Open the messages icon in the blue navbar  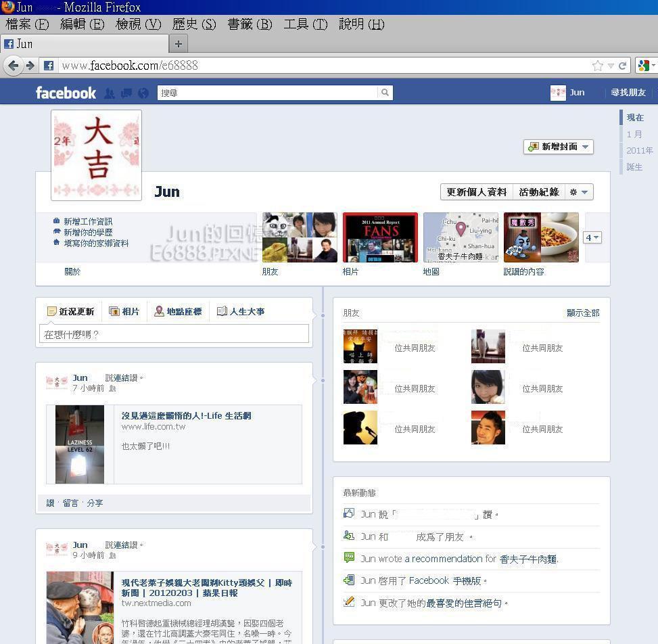(126, 93)
